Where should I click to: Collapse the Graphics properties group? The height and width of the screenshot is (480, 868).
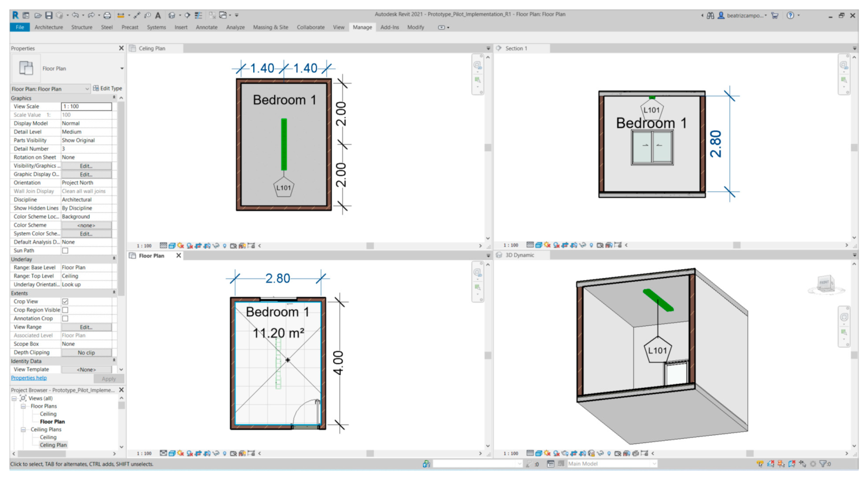114,98
